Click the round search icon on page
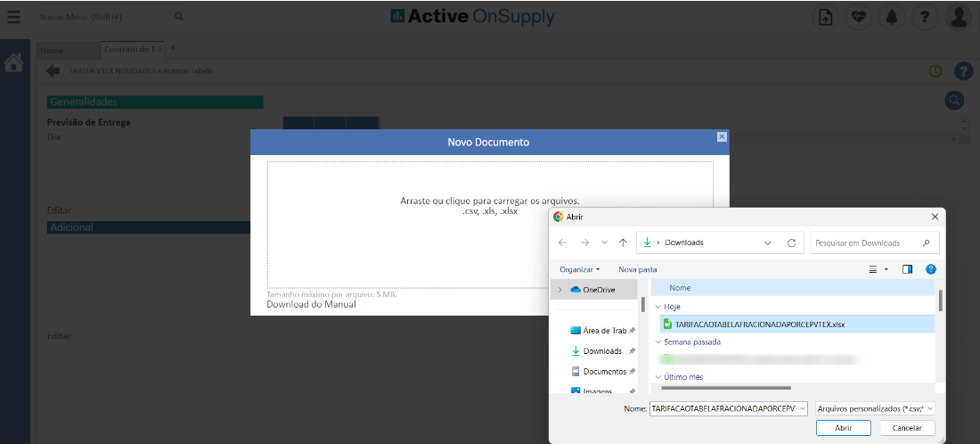This screenshot has height=444, width=980. (954, 100)
